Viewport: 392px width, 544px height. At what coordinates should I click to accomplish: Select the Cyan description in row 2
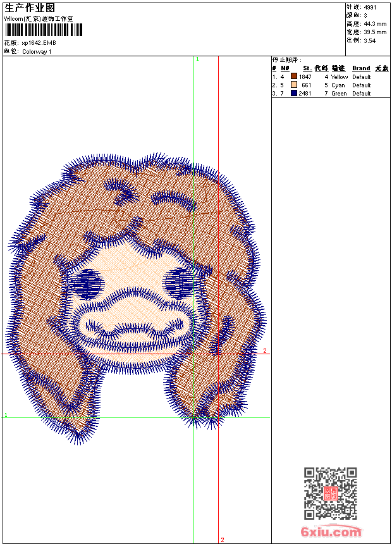[338, 85]
